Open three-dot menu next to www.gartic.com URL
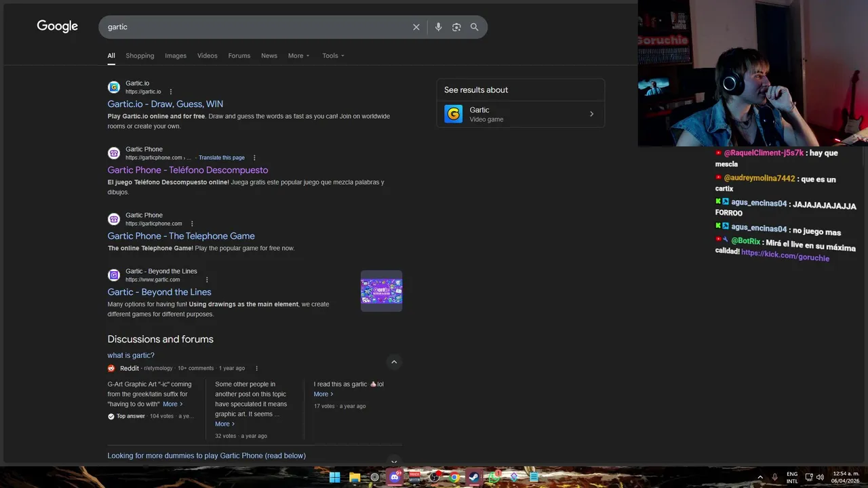 pyautogui.click(x=207, y=279)
